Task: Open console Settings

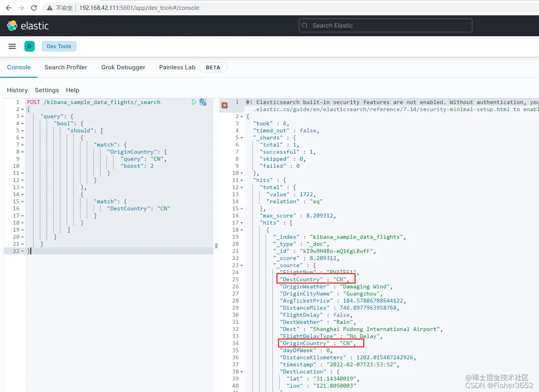Action: (x=47, y=90)
